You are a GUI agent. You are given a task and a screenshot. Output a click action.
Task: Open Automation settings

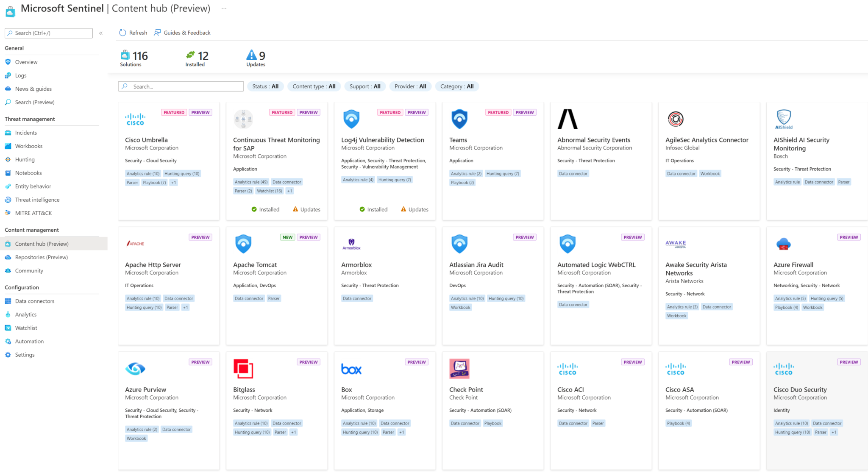click(29, 341)
